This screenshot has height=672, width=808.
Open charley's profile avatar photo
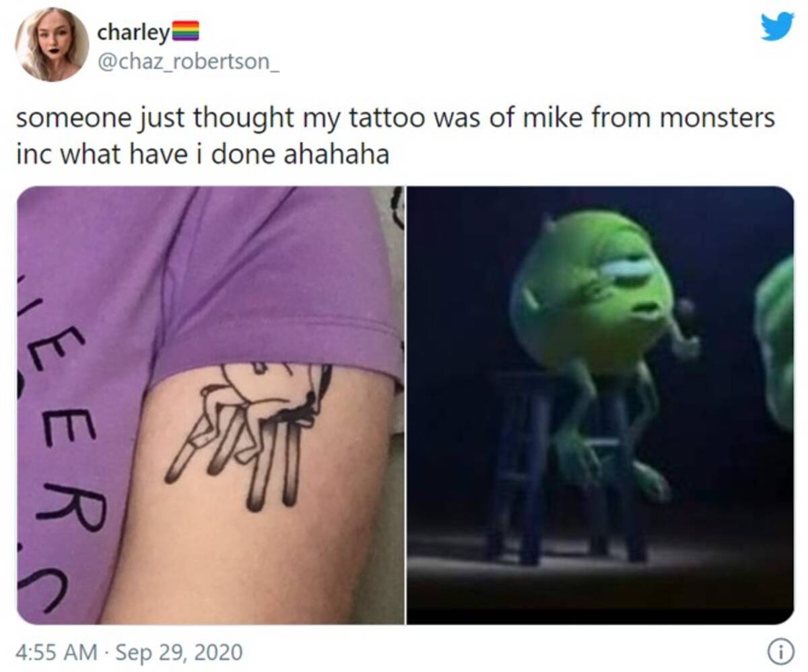click(x=52, y=44)
